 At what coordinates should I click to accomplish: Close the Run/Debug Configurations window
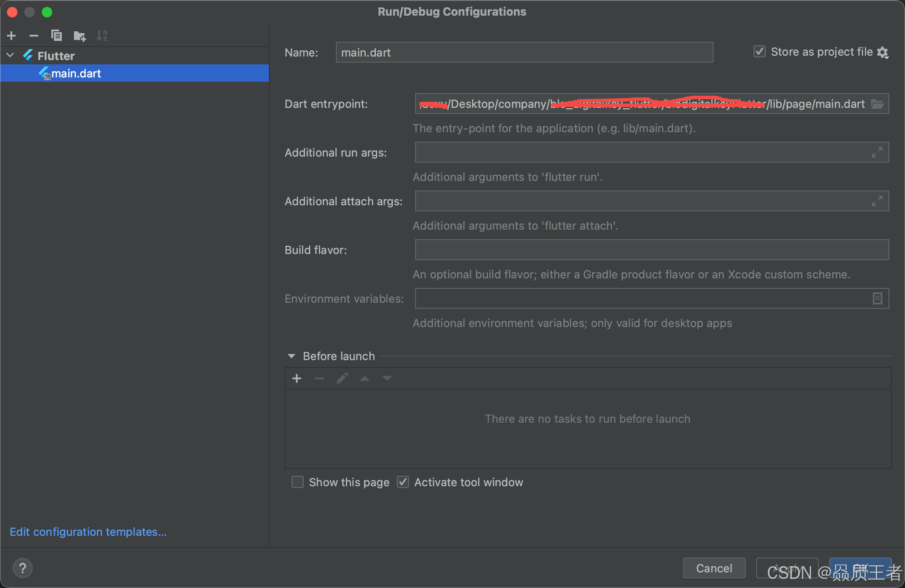point(12,12)
